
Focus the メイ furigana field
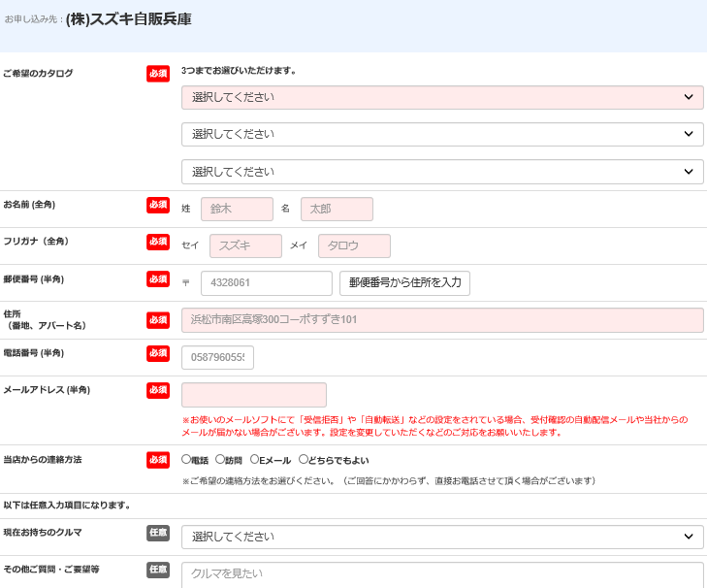354,245
